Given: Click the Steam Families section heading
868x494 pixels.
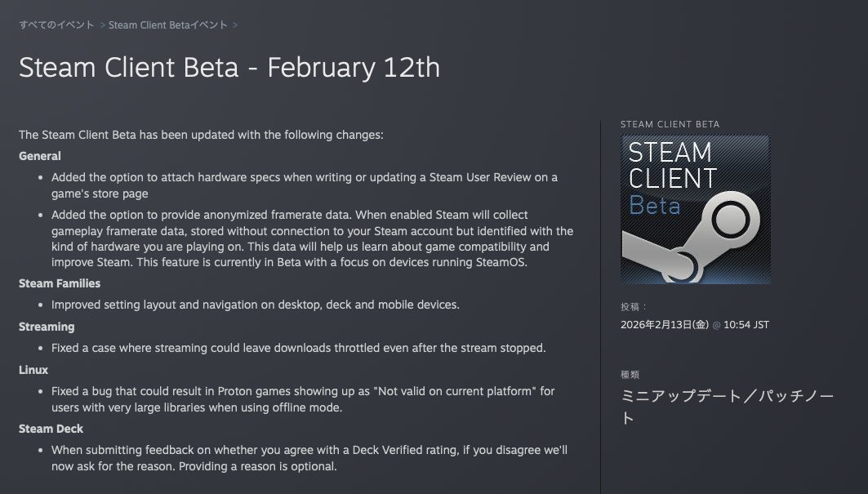Looking at the screenshot, I should (x=60, y=283).
